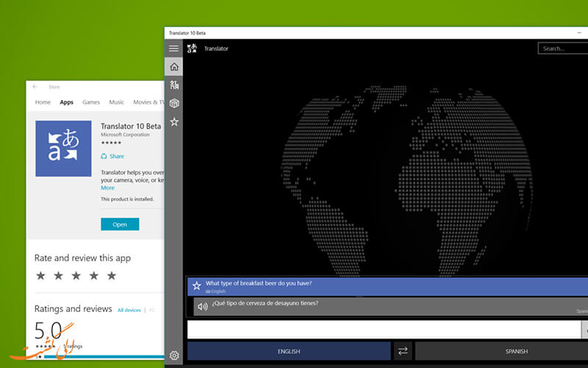The width and height of the screenshot is (588, 368).
Task: Click the English phrase 'What type of breakfast beer do you have?'
Action: pyautogui.click(x=259, y=283)
